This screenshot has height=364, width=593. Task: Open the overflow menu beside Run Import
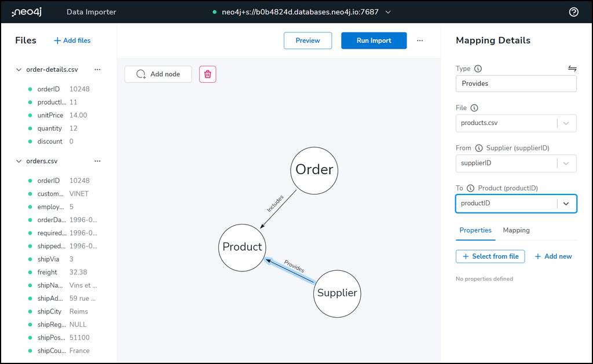click(x=419, y=41)
